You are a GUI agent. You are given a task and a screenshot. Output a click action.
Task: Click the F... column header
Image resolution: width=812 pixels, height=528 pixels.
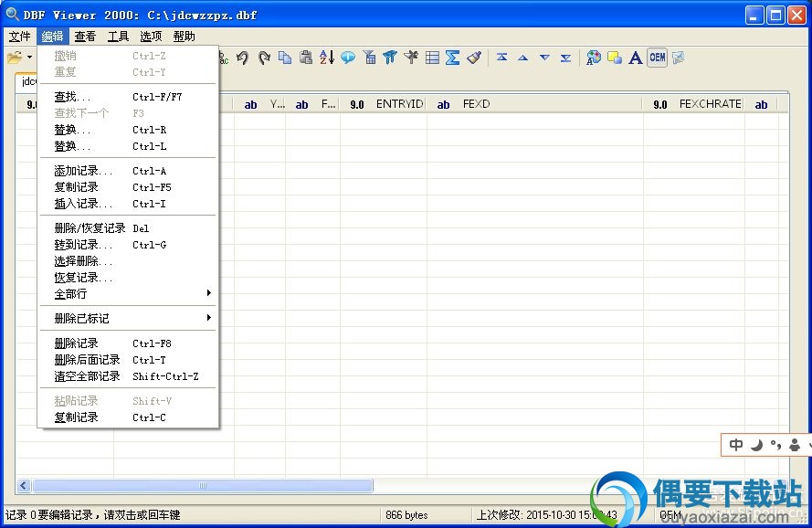point(312,104)
